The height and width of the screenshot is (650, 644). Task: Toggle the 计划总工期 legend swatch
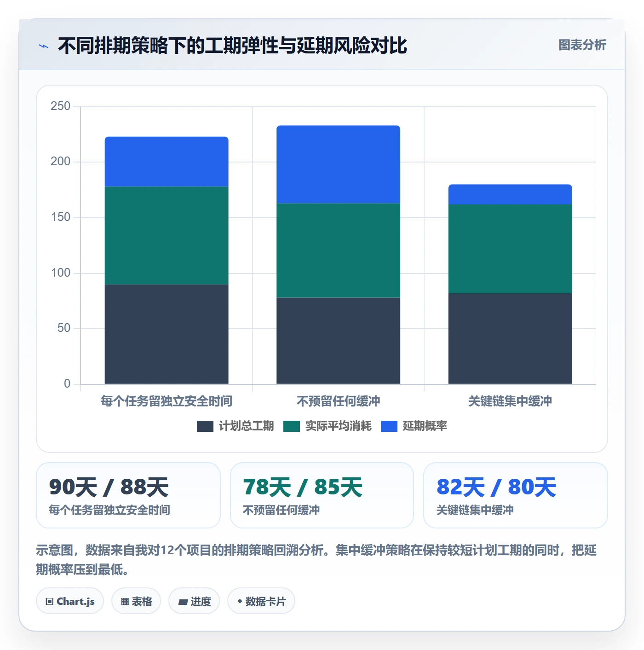pos(205,426)
